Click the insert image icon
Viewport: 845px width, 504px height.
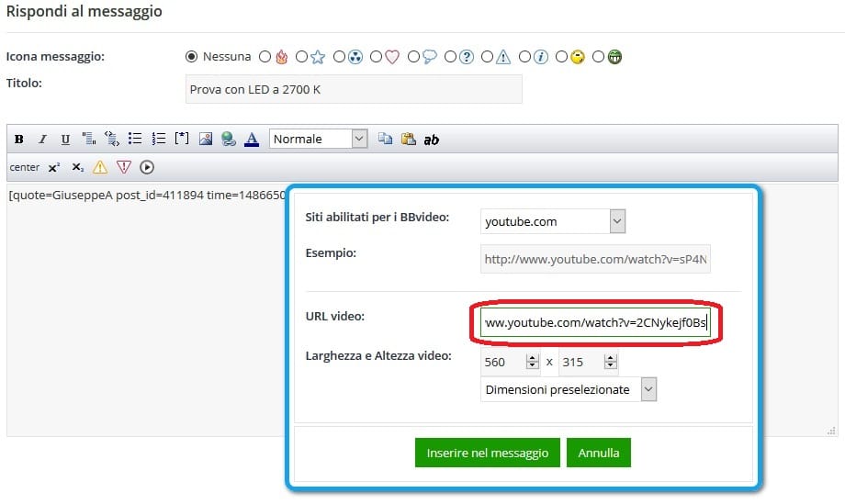coord(206,139)
